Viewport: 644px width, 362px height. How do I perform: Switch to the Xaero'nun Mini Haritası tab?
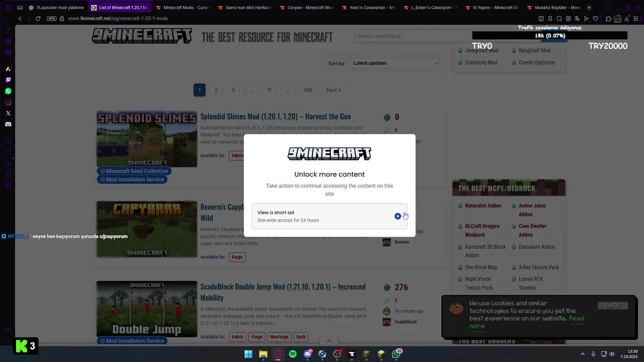pyautogui.click(x=245, y=8)
